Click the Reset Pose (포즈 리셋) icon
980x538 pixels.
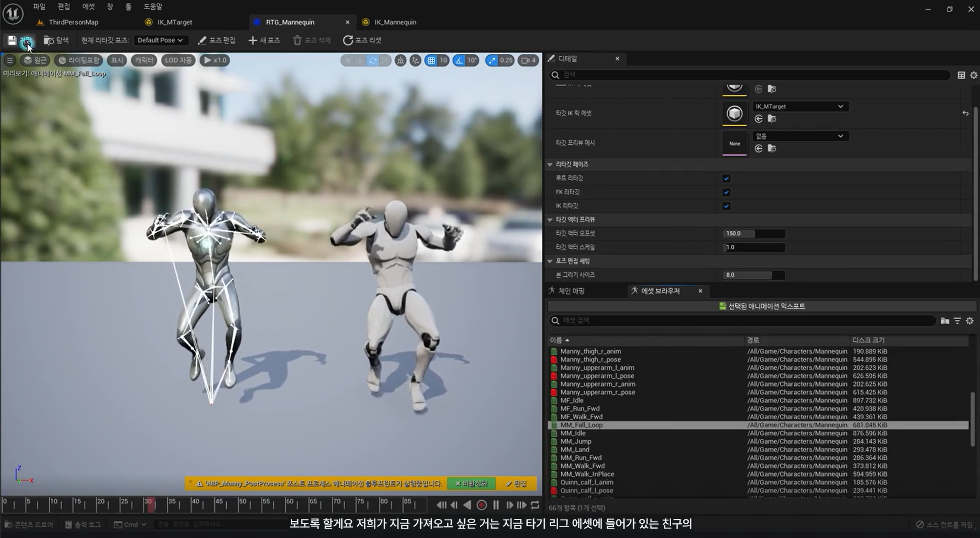point(348,41)
